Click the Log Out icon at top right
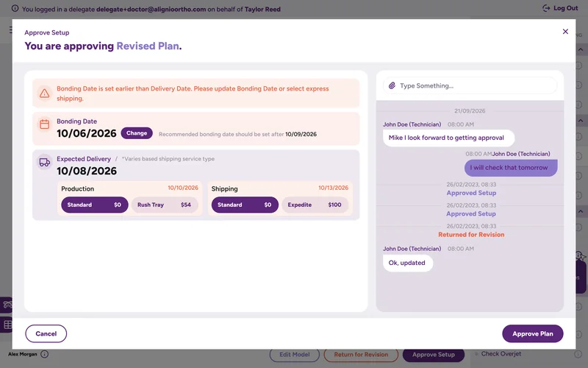The width and height of the screenshot is (588, 368). pyautogui.click(x=546, y=8)
